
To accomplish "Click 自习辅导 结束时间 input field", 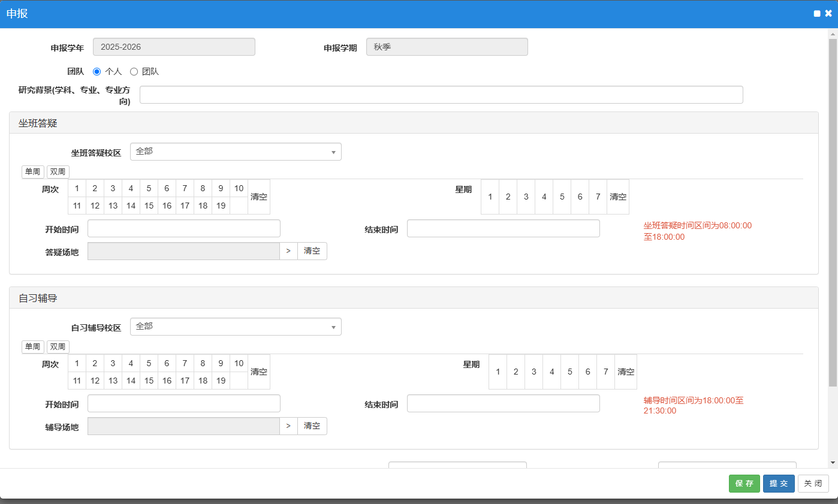I will pos(503,403).
